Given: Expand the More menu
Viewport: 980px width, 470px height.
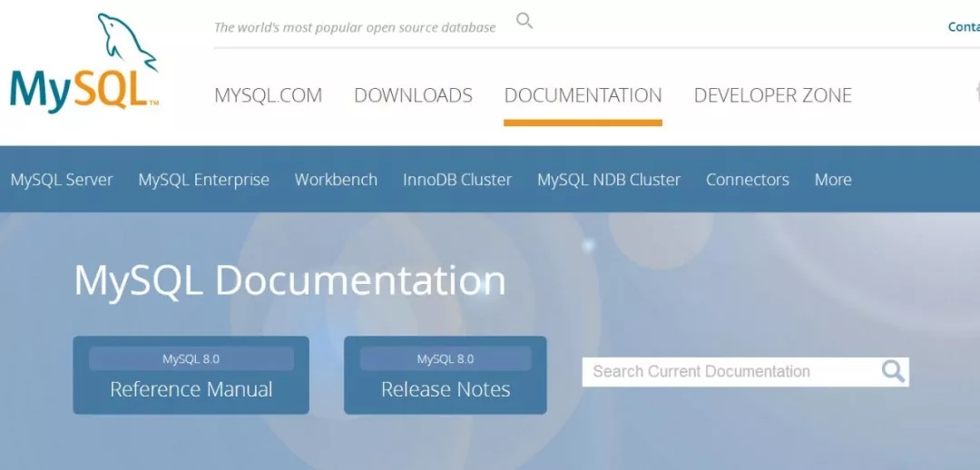Looking at the screenshot, I should (833, 180).
